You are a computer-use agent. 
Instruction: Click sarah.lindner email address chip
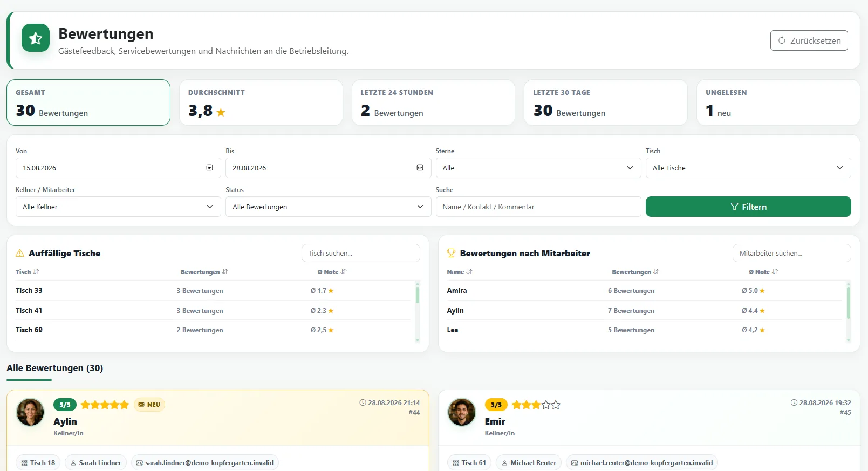[205, 463]
